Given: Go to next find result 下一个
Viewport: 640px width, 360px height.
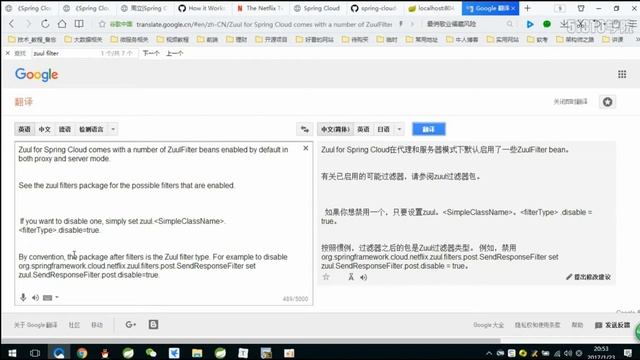Looking at the screenshot, I should click(x=151, y=53).
